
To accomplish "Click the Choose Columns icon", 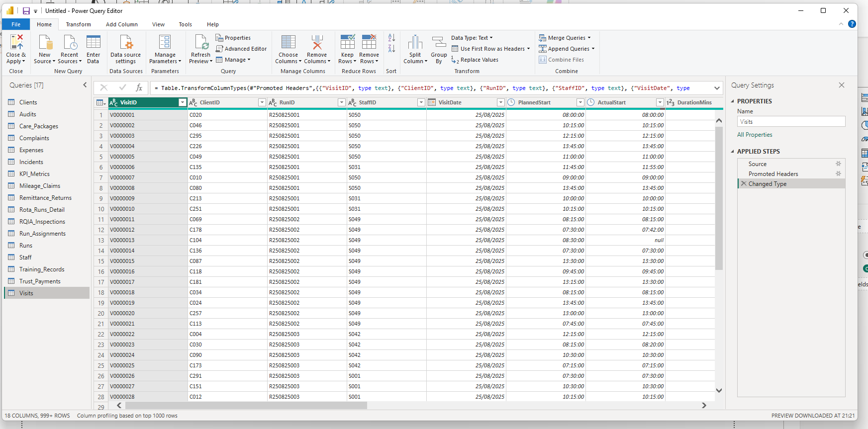I will pyautogui.click(x=289, y=42).
